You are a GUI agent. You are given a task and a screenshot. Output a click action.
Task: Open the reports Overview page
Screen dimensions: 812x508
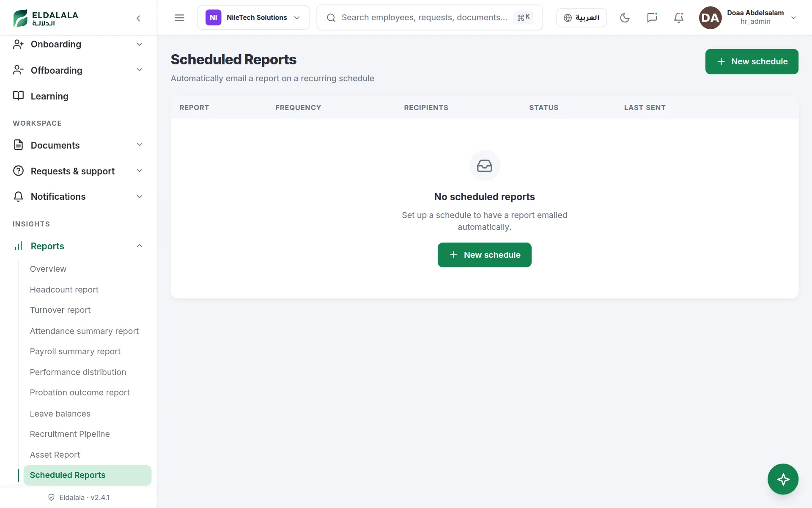(x=48, y=269)
